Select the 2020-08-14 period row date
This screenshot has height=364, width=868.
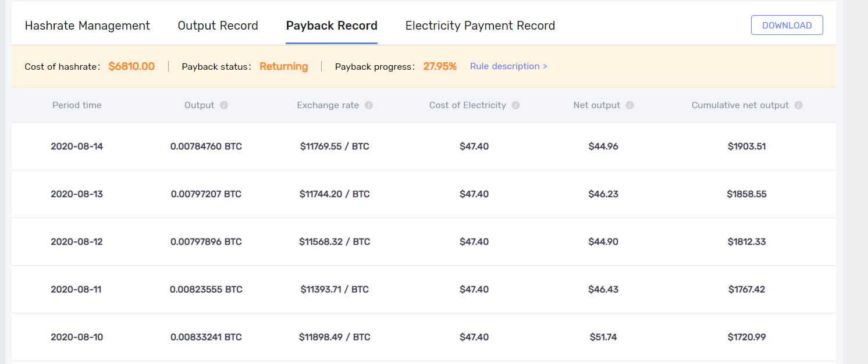click(77, 147)
